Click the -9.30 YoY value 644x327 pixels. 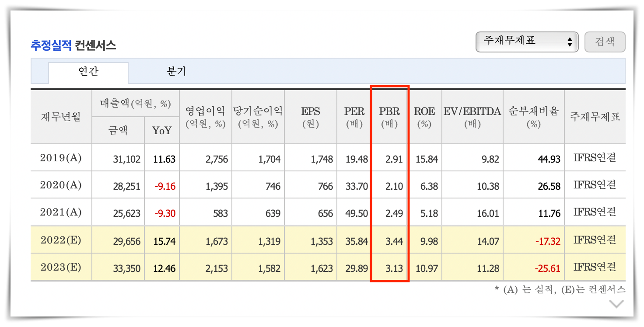tap(165, 213)
